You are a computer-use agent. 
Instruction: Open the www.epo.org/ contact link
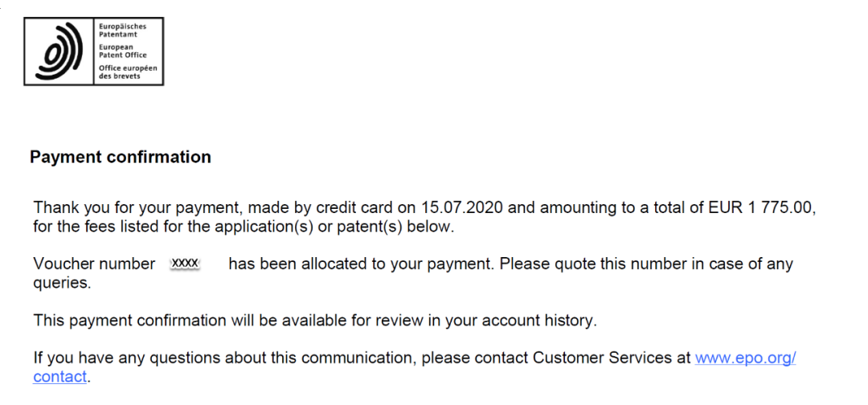745,358
